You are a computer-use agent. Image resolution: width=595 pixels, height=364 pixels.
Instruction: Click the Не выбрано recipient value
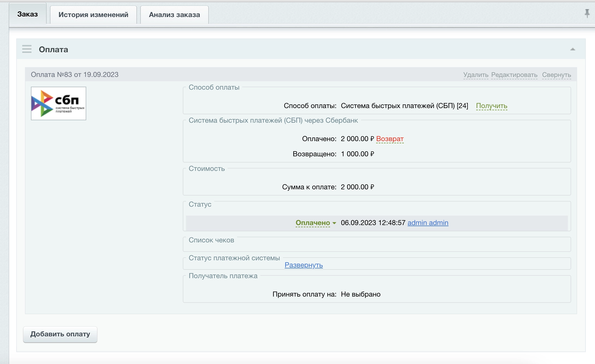click(x=360, y=294)
